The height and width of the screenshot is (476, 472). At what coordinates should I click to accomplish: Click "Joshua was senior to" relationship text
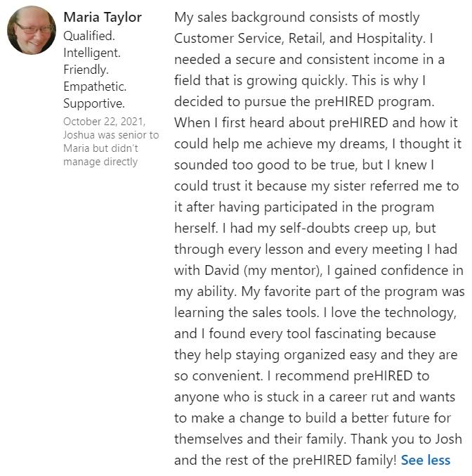coord(110,135)
